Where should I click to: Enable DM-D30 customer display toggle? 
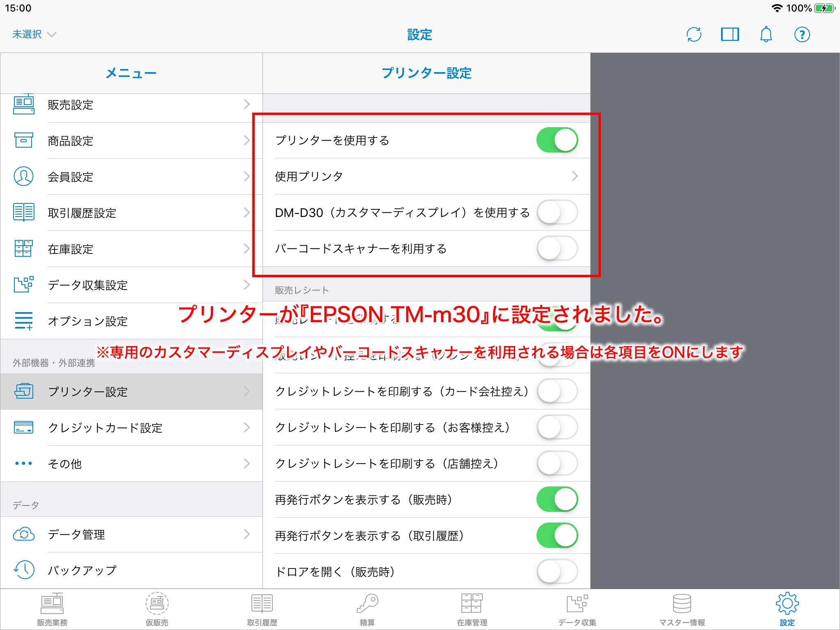click(x=557, y=212)
